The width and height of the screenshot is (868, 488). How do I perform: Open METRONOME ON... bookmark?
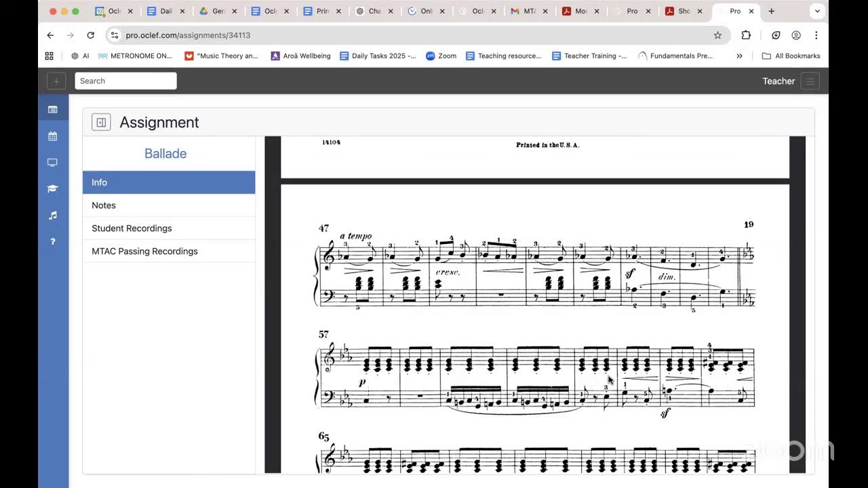click(x=135, y=56)
